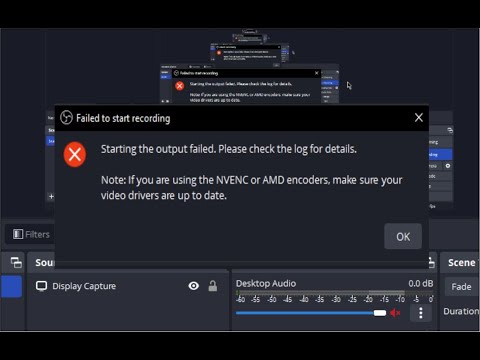480x360 pixels.
Task: Click the OBS logo in the large dialog title bar
Action: [66, 117]
